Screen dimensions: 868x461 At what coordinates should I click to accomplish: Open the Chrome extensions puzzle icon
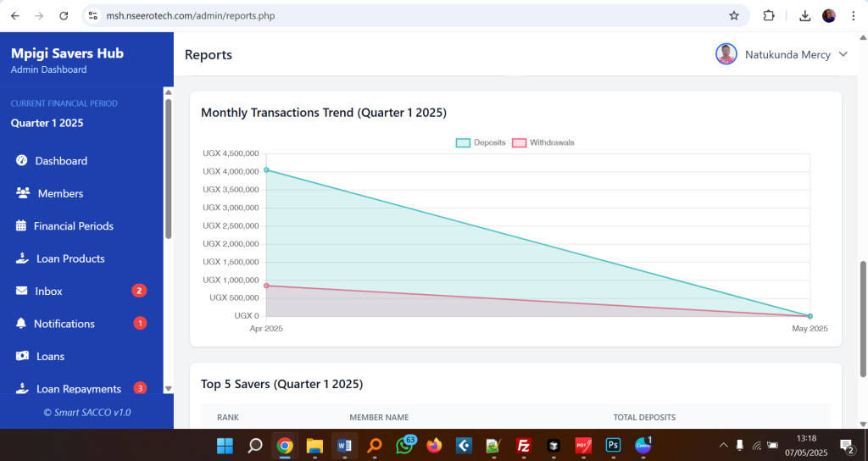pos(769,15)
